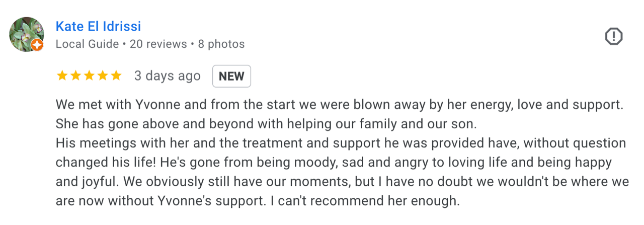
Task: Click the first star in the rating
Action: pyautogui.click(x=62, y=76)
